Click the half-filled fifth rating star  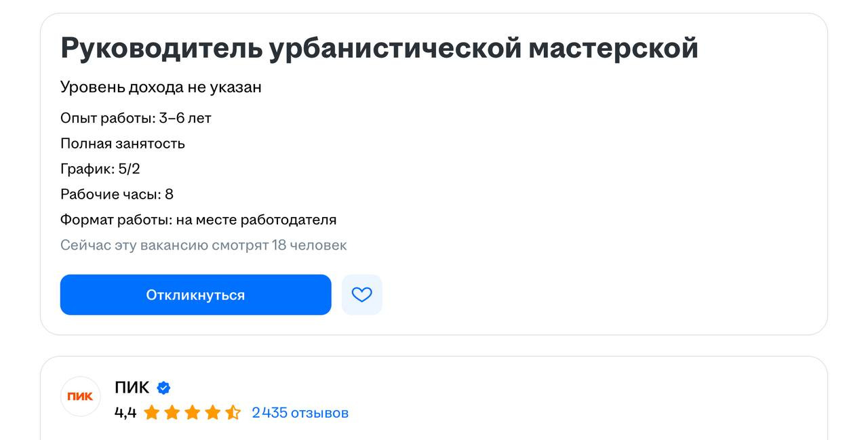pyautogui.click(x=233, y=412)
